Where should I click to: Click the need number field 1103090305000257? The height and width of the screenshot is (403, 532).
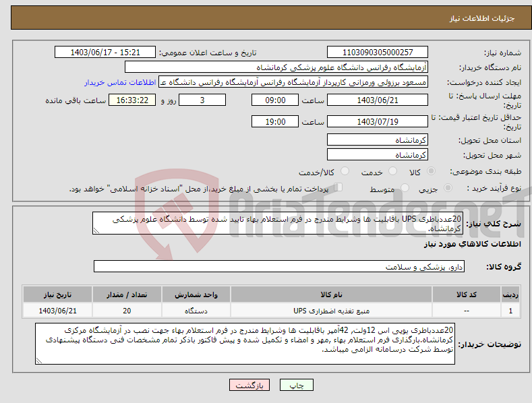click(x=378, y=53)
